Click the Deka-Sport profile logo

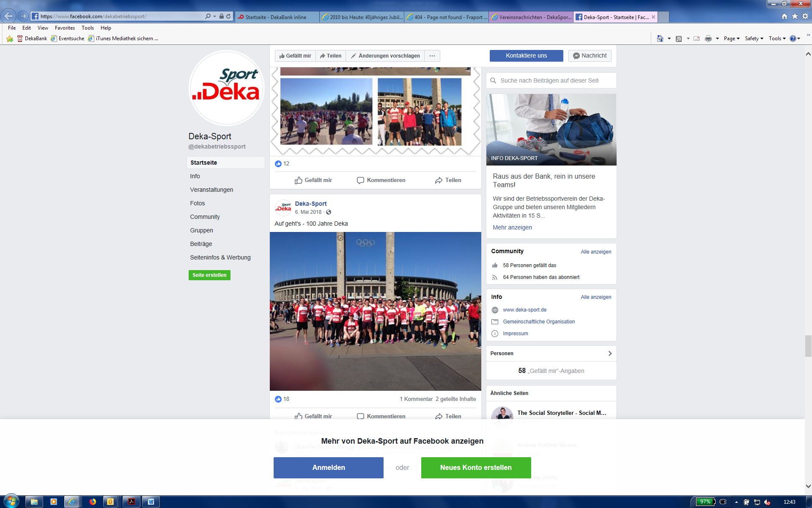pyautogui.click(x=226, y=88)
